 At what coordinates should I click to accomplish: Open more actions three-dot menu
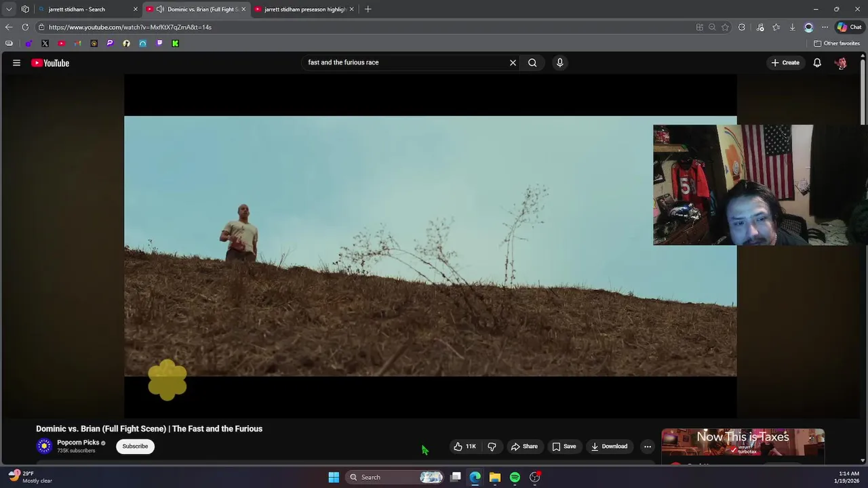(648, 446)
